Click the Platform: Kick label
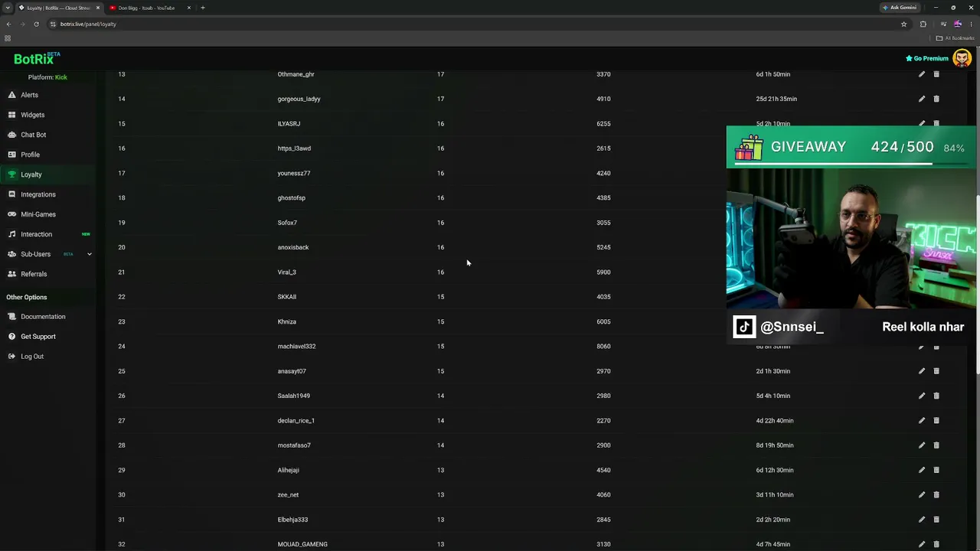This screenshot has height=551, width=980. coord(47,77)
